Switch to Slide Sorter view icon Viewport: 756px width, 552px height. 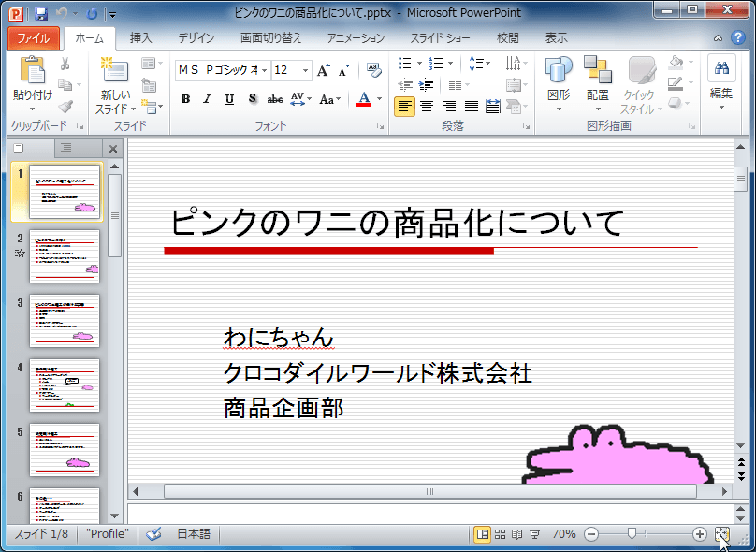coord(500,533)
